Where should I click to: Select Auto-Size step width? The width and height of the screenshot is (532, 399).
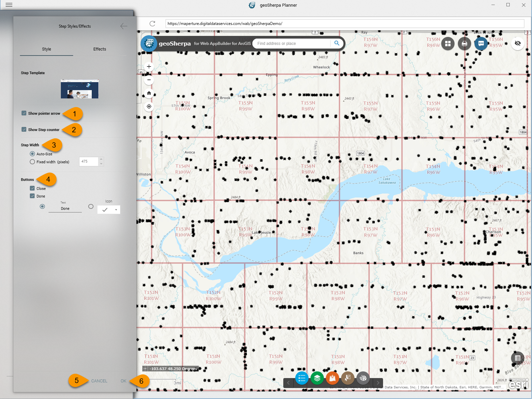pos(32,154)
